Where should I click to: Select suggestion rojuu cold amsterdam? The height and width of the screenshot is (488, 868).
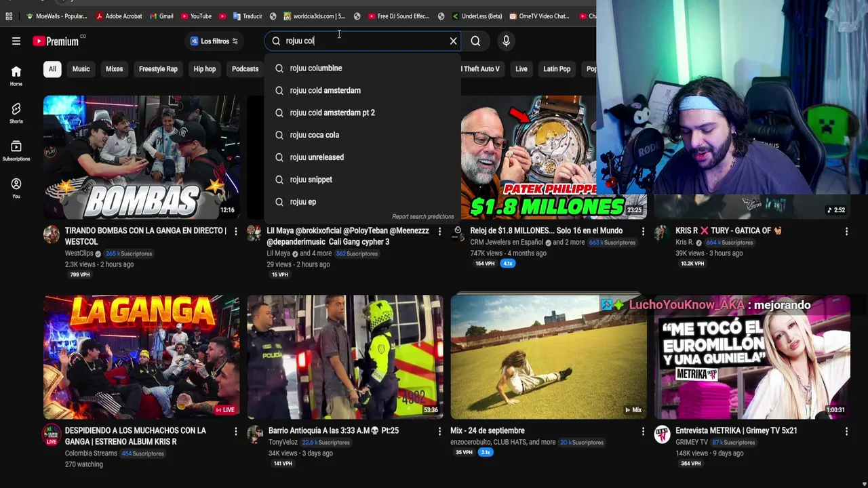(x=363, y=90)
